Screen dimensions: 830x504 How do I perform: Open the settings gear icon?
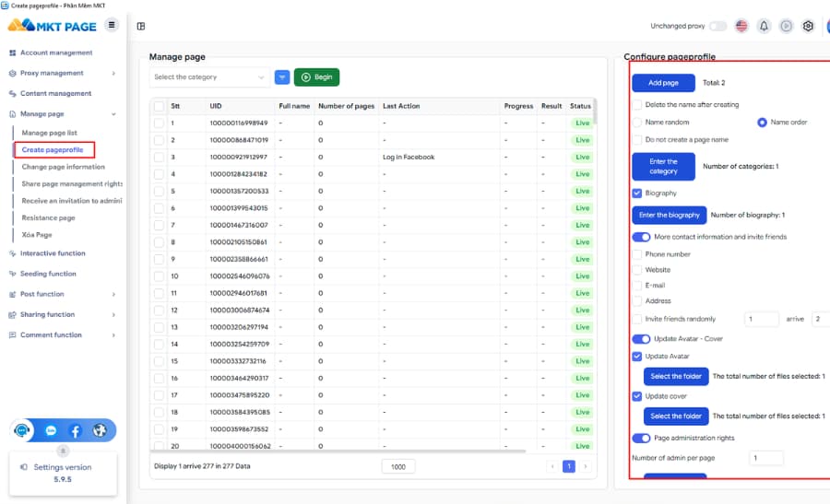(808, 26)
